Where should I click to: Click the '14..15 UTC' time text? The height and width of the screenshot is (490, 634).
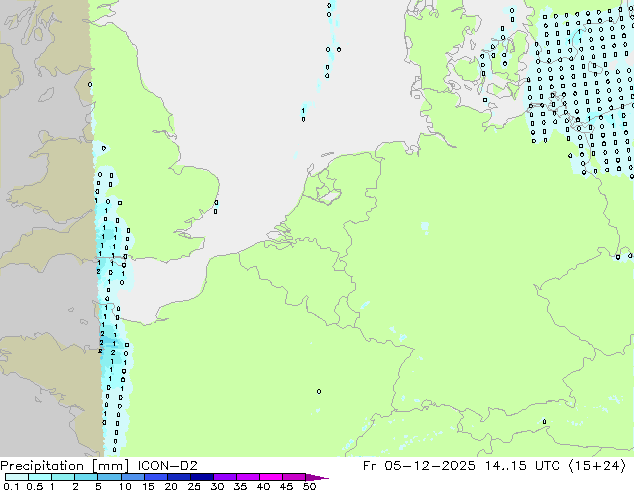[x=522, y=466]
